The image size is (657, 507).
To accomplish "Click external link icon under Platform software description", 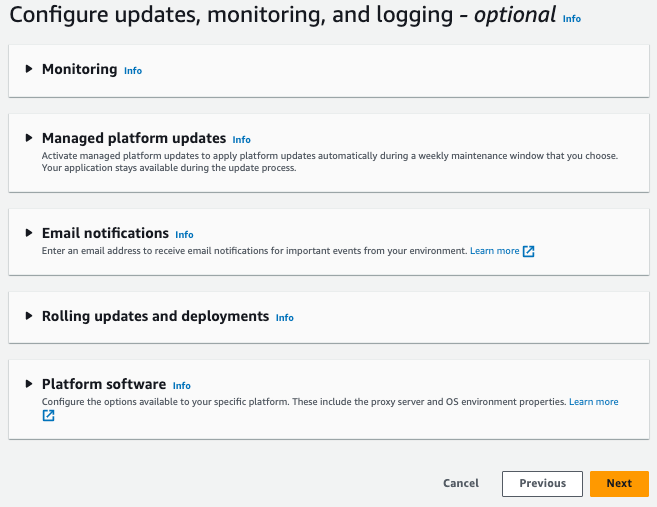I will point(48,416).
